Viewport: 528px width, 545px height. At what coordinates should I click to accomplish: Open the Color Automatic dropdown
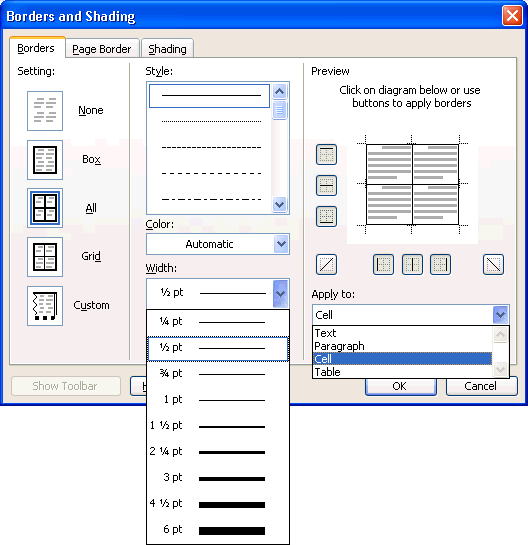pyautogui.click(x=218, y=244)
